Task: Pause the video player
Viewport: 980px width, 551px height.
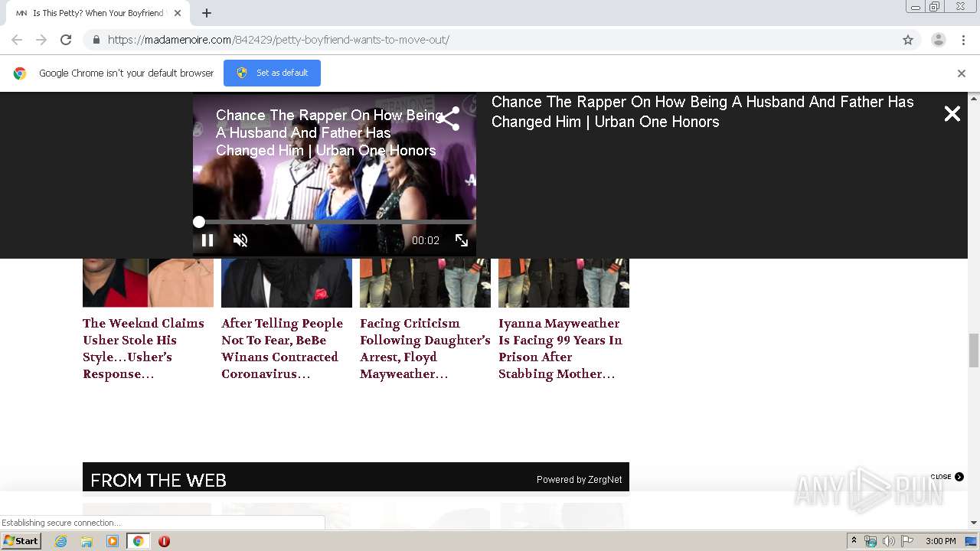Action: point(207,240)
